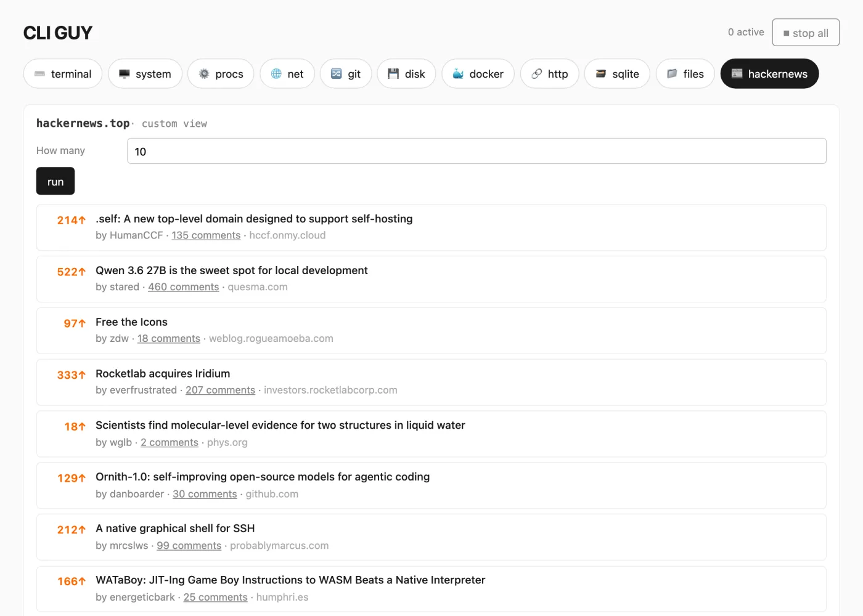Screen dimensions: 863x616
Task: Click the weblog.rogueamoeba.com domain text
Action: 271,339
